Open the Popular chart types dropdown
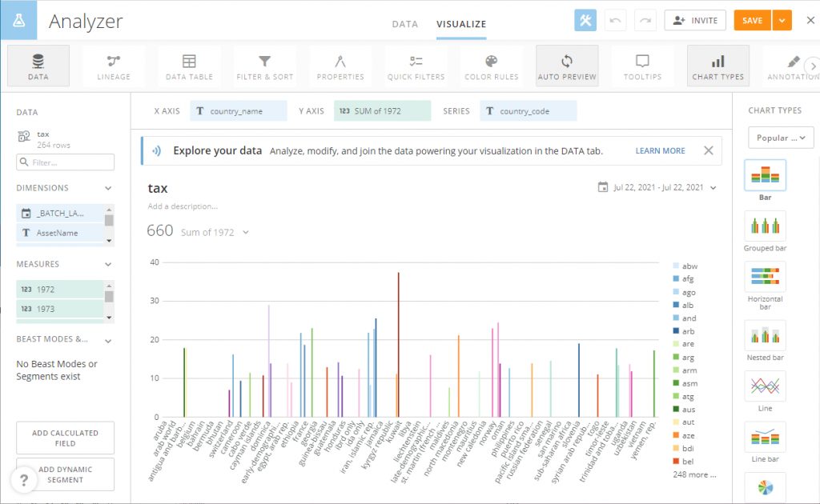 pyautogui.click(x=781, y=137)
